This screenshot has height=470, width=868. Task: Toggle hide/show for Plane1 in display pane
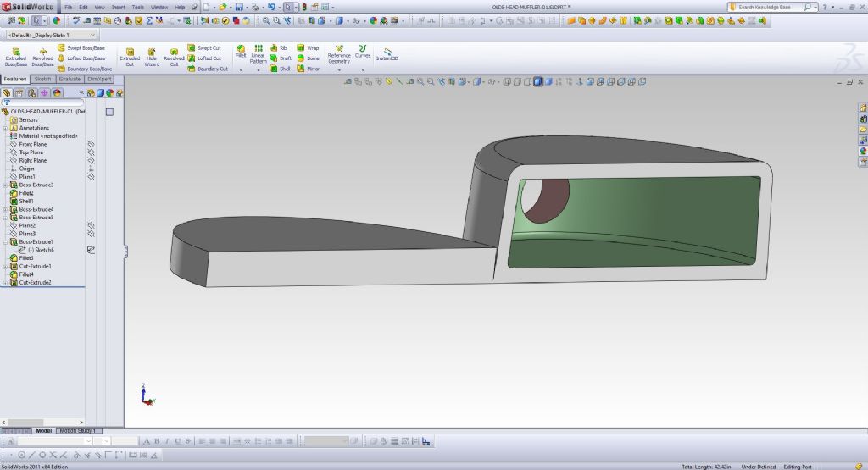click(x=91, y=176)
